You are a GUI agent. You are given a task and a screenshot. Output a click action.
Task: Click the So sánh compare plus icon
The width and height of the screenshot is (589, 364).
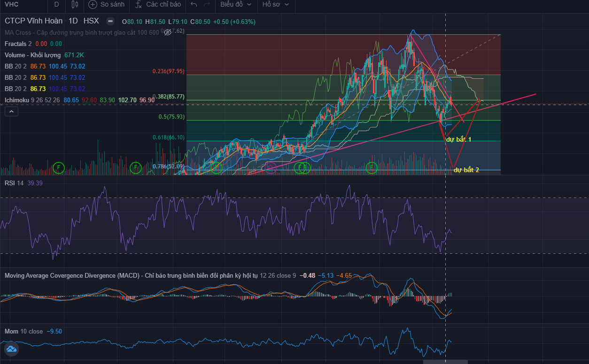[93, 5]
